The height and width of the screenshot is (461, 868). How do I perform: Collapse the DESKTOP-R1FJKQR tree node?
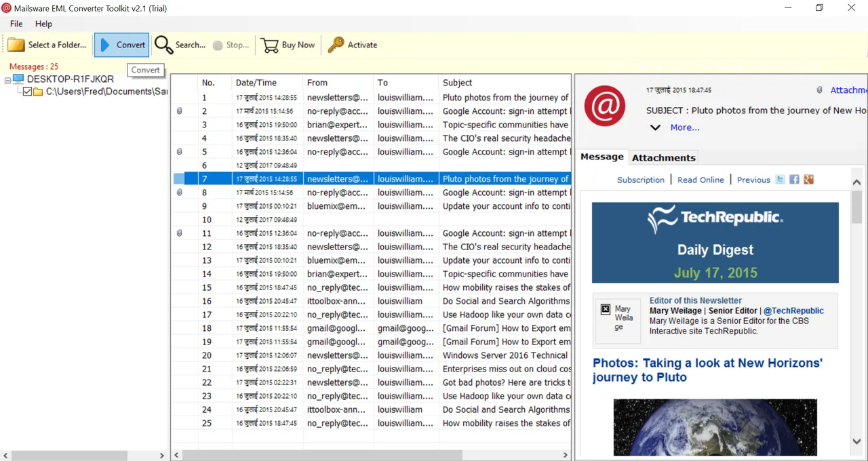point(7,79)
